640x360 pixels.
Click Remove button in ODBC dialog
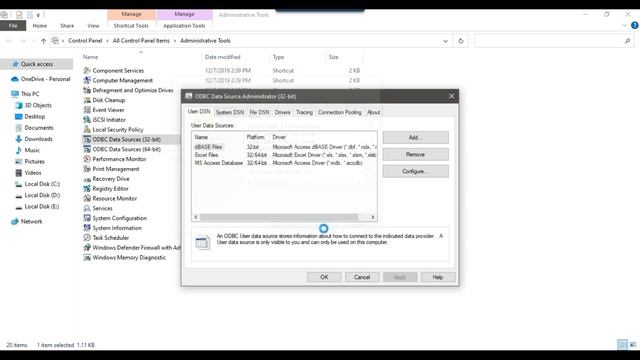416,154
